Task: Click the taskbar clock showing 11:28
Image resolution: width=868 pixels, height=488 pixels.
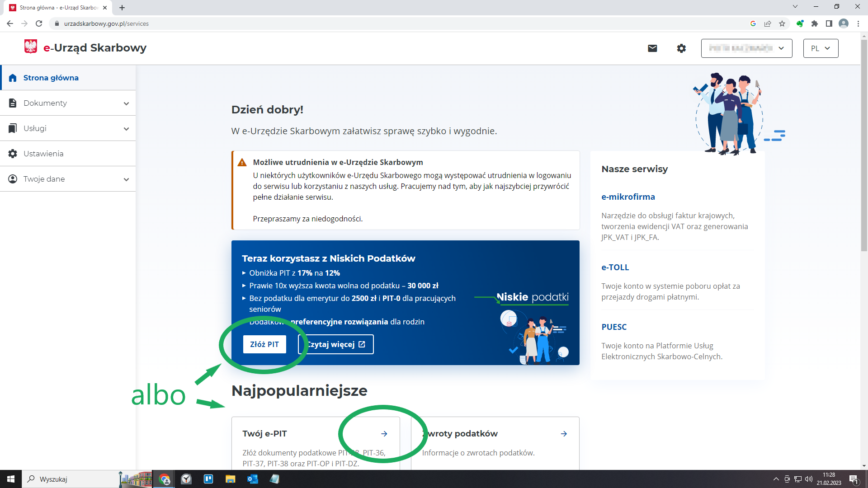Action: tap(829, 479)
